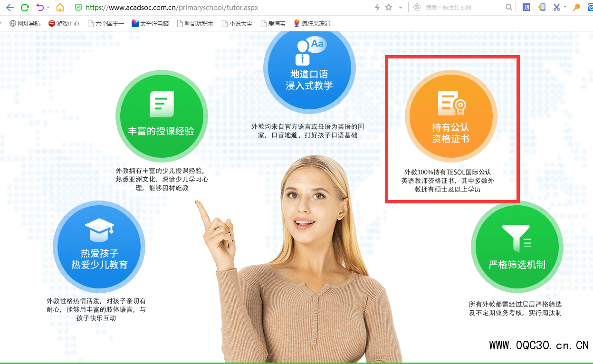Open the dropdown beside the scissors tool

coord(565,8)
